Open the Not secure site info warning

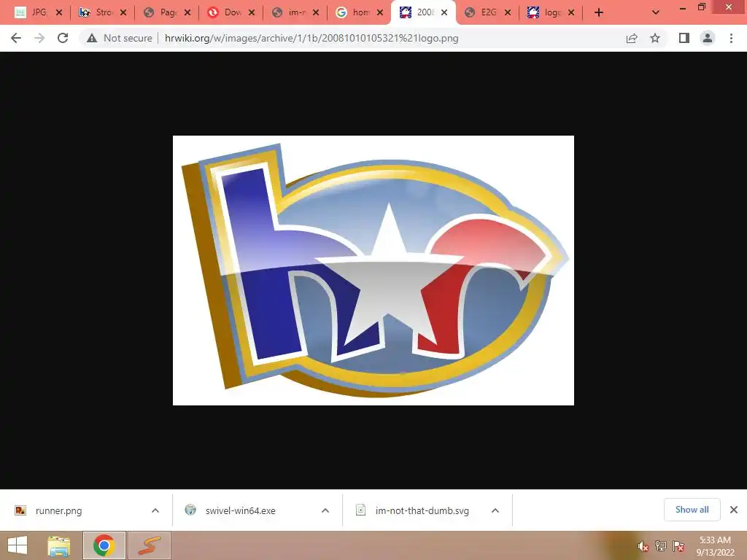click(119, 38)
